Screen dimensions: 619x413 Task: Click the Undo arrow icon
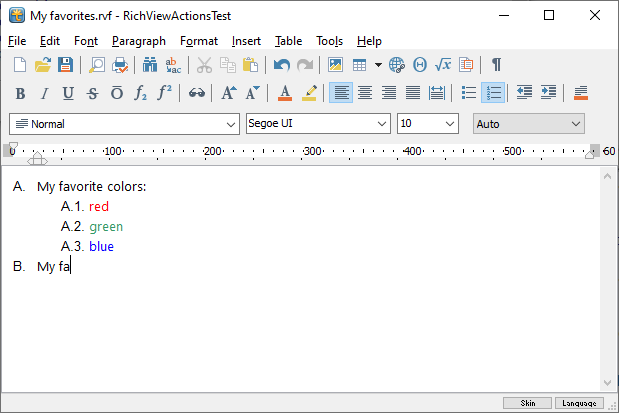(x=281, y=65)
